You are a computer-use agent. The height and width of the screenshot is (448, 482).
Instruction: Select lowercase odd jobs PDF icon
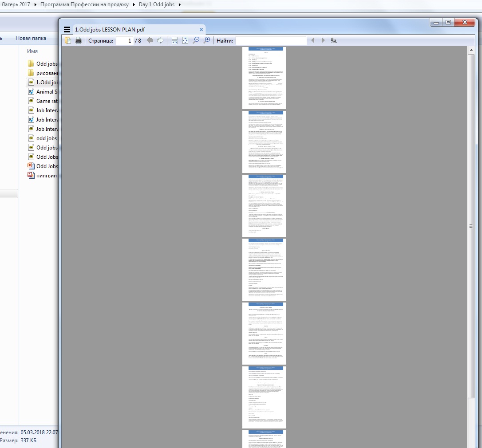[x=31, y=138]
